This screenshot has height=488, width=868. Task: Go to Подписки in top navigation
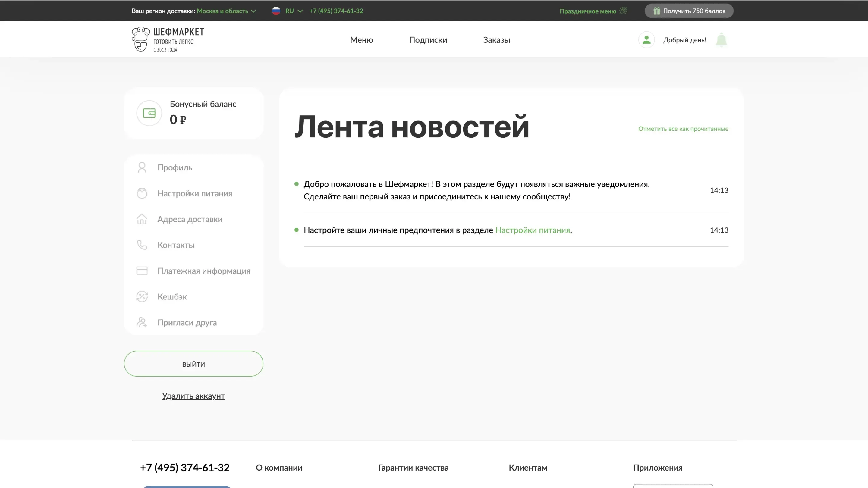[428, 40]
